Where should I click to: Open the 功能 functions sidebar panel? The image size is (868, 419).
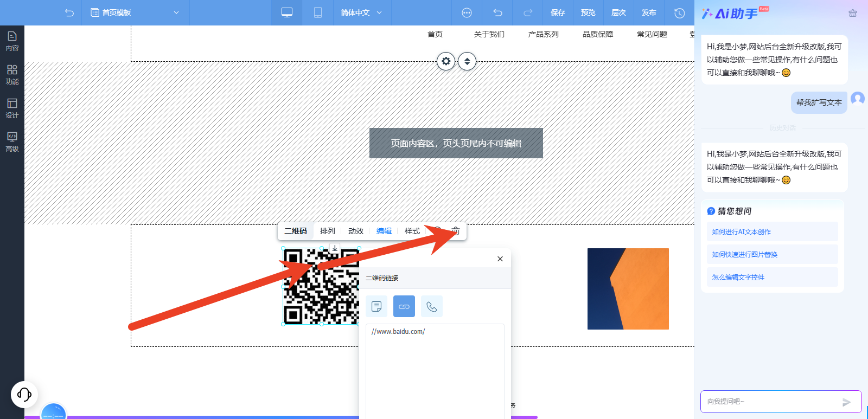coord(12,75)
